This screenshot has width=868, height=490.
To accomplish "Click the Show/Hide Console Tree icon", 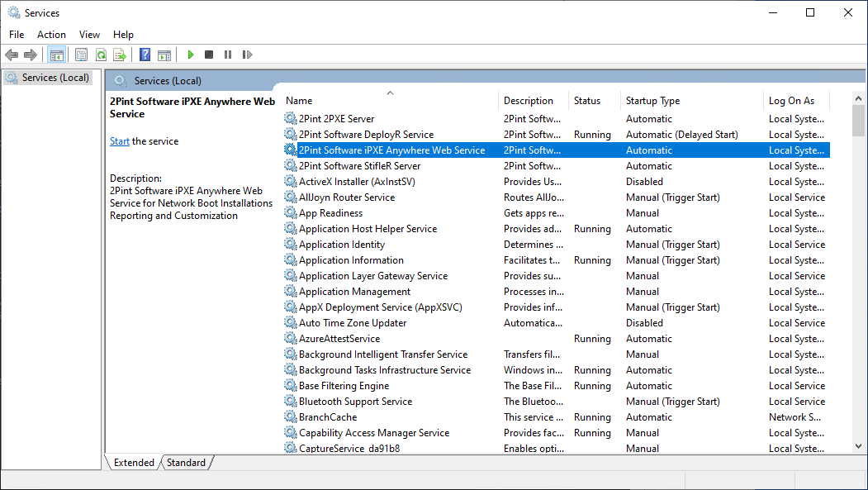I will pos(57,55).
